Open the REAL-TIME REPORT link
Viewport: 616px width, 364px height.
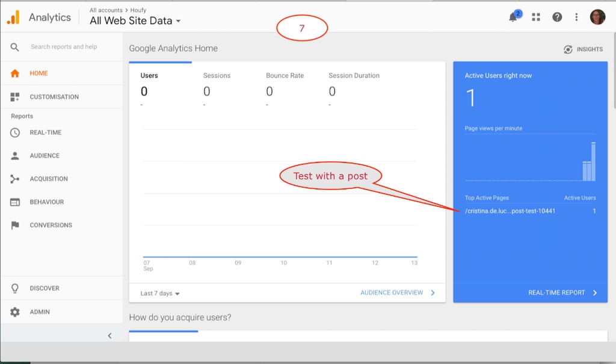click(556, 293)
